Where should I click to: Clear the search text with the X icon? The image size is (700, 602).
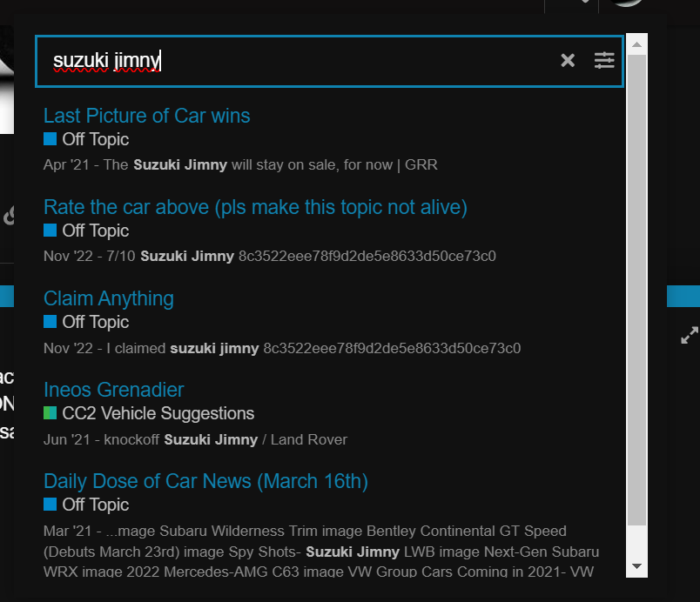click(x=568, y=60)
